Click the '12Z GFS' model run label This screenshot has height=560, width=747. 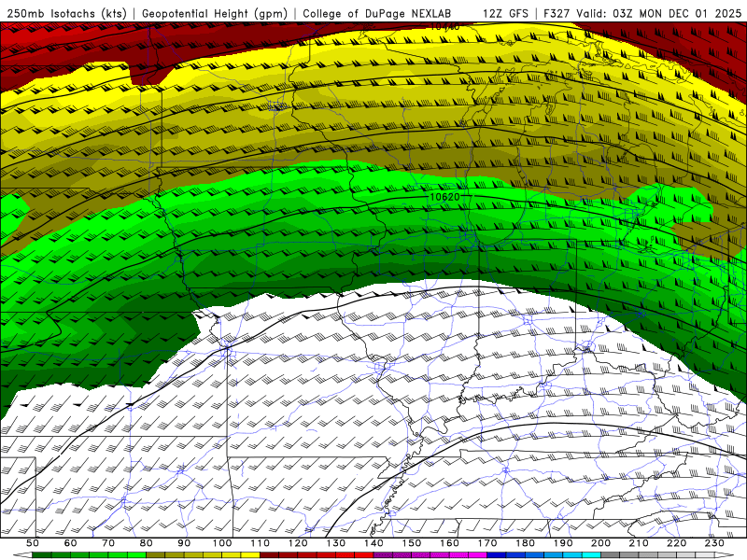pos(505,13)
